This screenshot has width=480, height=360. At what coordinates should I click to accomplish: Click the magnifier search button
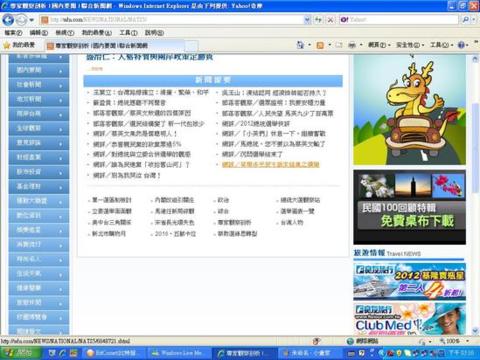[x=465, y=20]
